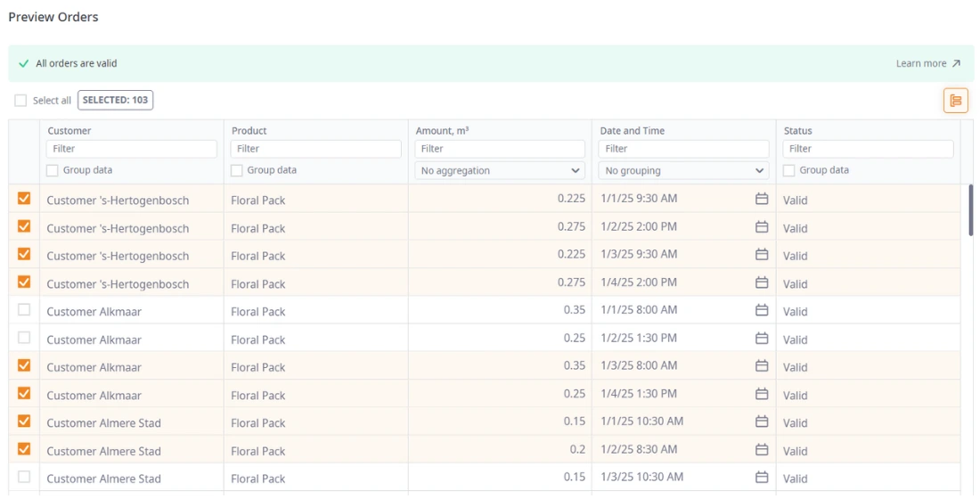Click the orange table layout icon button

pos(955,100)
